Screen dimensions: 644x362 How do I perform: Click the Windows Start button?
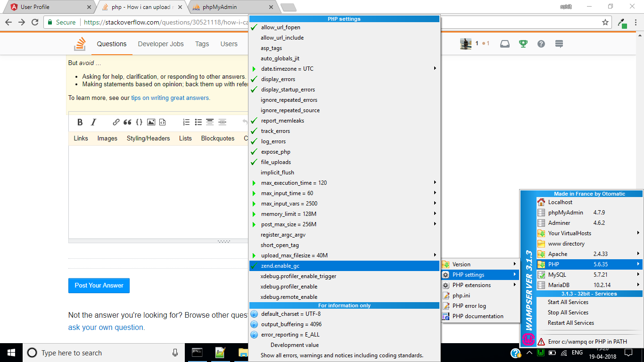[x=11, y=353]
